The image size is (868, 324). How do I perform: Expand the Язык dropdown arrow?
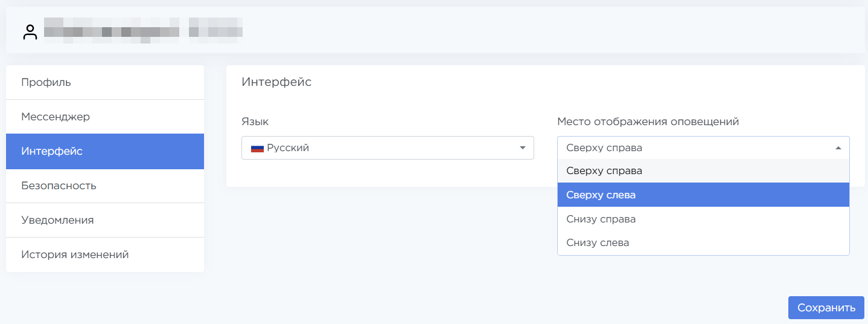tap(522, 148)
